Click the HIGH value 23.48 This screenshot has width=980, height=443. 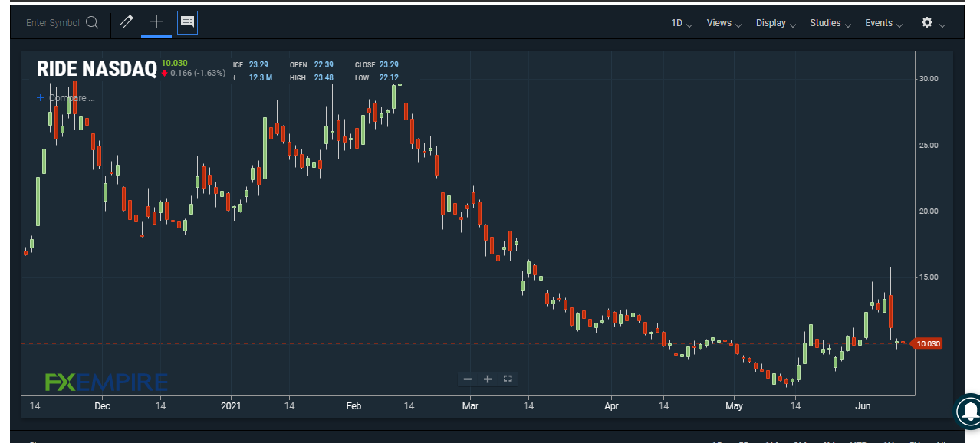pyautogui.click(x=323, y=77)
